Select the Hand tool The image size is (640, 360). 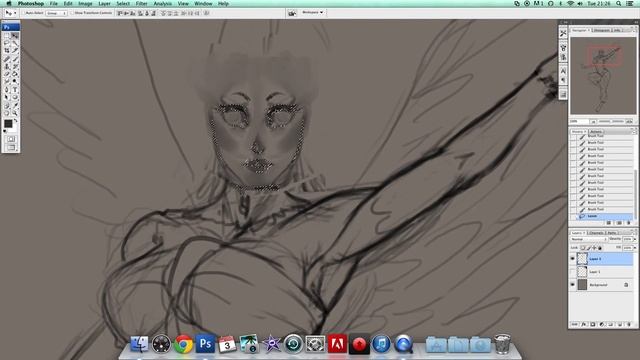pos(7,113)
